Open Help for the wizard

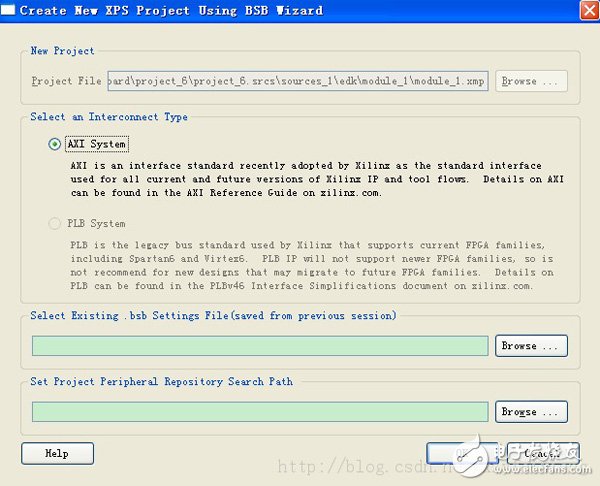pyautogui.click(x=57, y=453)
